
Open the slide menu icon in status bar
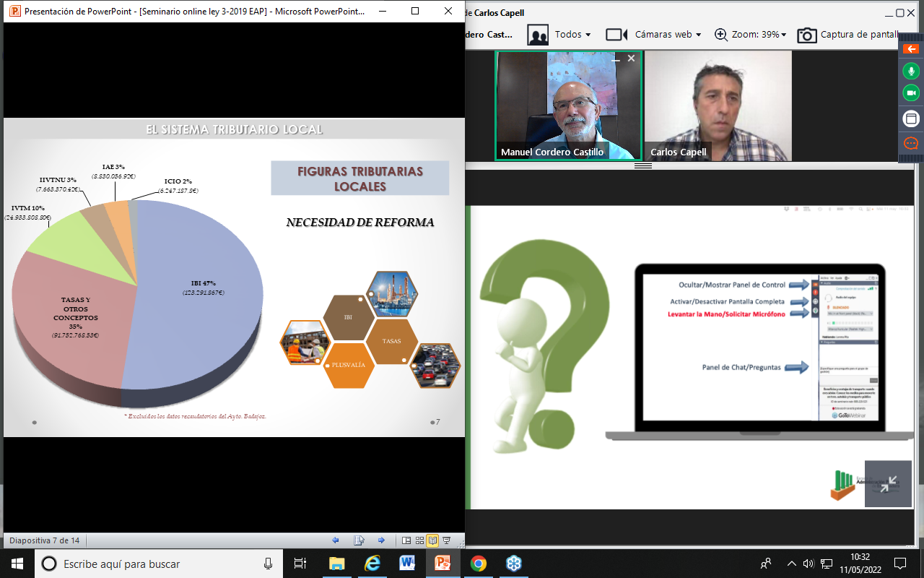point(359,540)
